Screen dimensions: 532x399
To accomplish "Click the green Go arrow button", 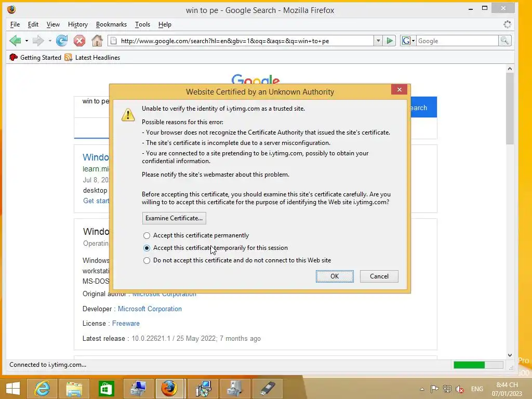I will [x=390, y=41].
